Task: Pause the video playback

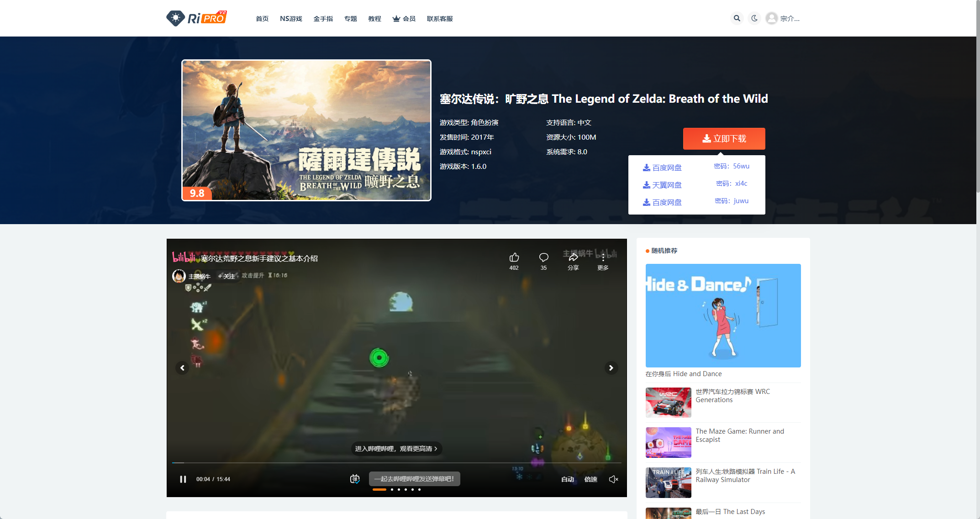Action: tap(183, 479)
